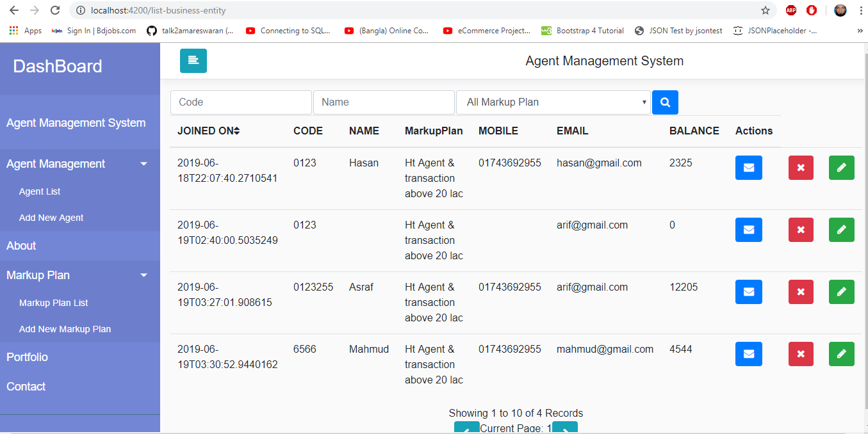Click the name Mahmud cell
This screenshot has width=868, height=434.
tap(369, 350)
